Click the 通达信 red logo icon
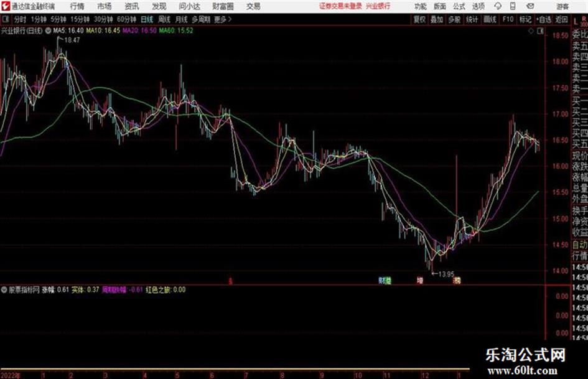 (6, 6)
